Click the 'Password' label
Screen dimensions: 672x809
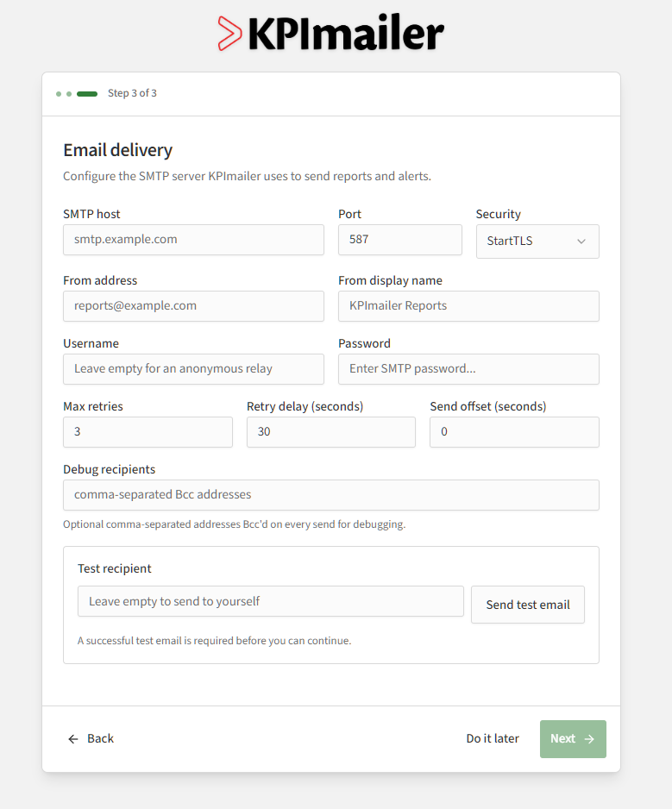[x=364, y=343]
